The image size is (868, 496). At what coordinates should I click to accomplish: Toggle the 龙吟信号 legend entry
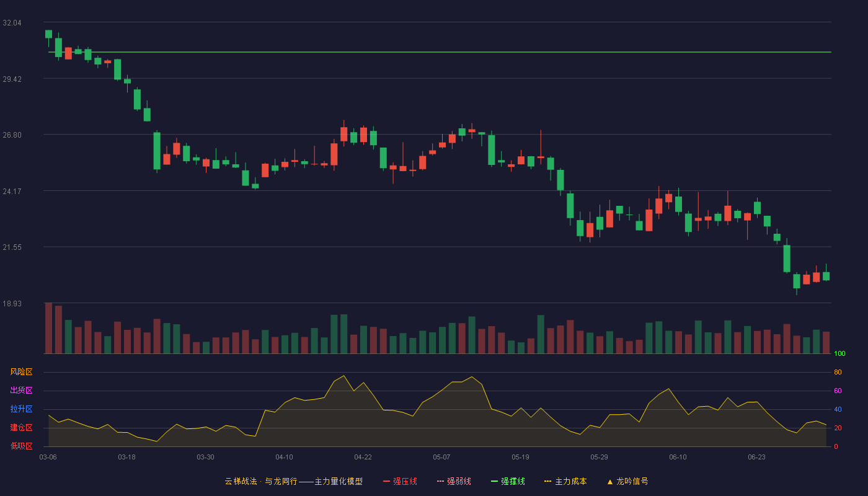(x=627, y=481)
